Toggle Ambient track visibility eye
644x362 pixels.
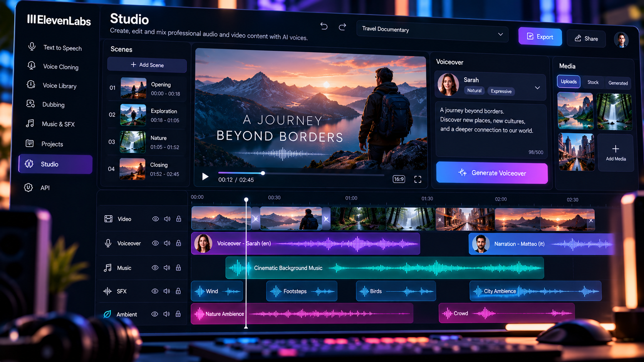point(154,314)
